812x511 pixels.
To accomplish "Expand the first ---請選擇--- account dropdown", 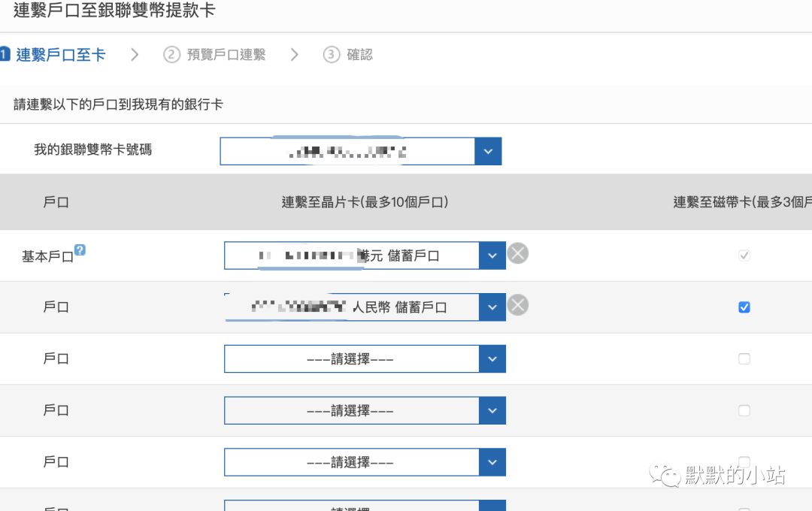I will tap(492, 358).
